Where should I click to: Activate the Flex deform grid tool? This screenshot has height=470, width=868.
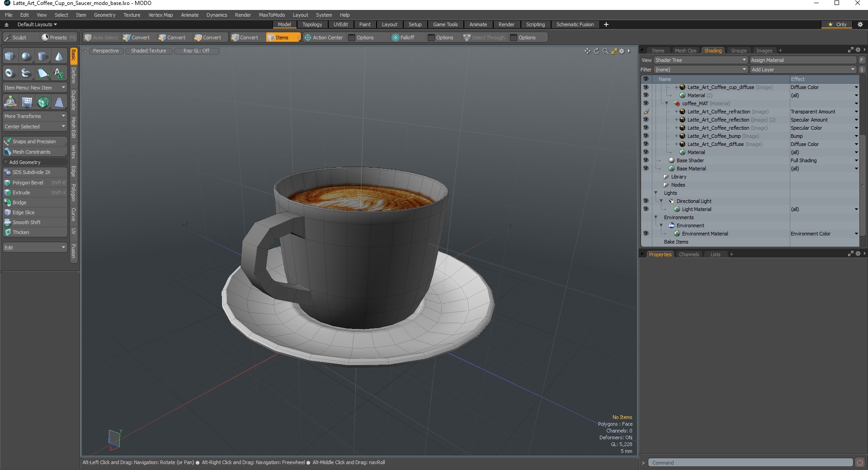coord(26,102)
